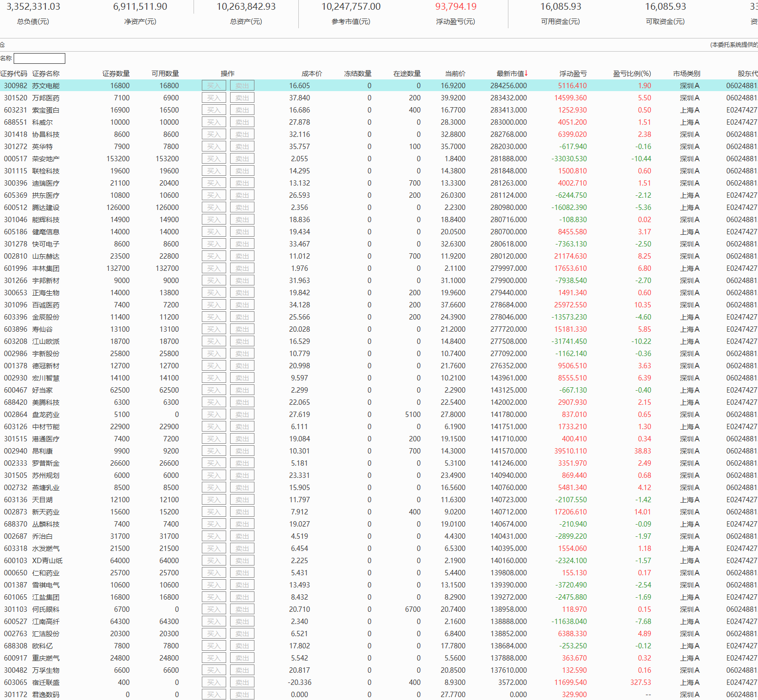The image size is (758, 700).
Task: Select the 山东赫达 holding row by name
Action: point(46,256)
